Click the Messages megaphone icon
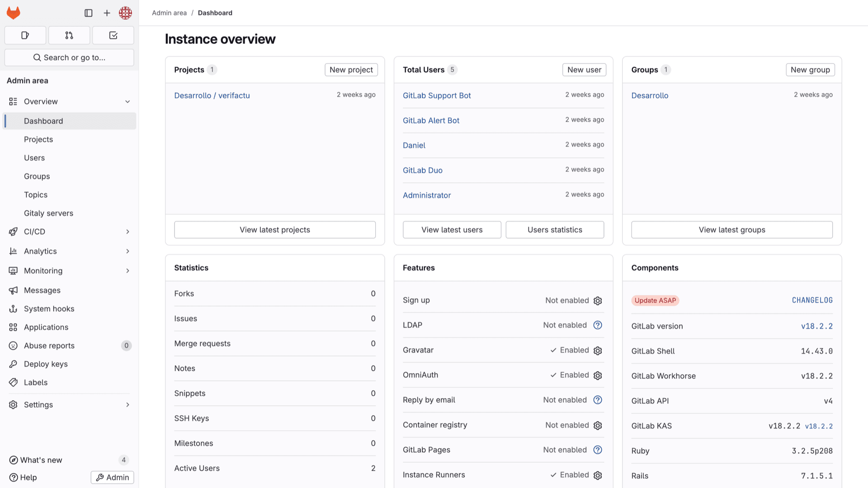868x488 pixels. [x=13, y=290]
